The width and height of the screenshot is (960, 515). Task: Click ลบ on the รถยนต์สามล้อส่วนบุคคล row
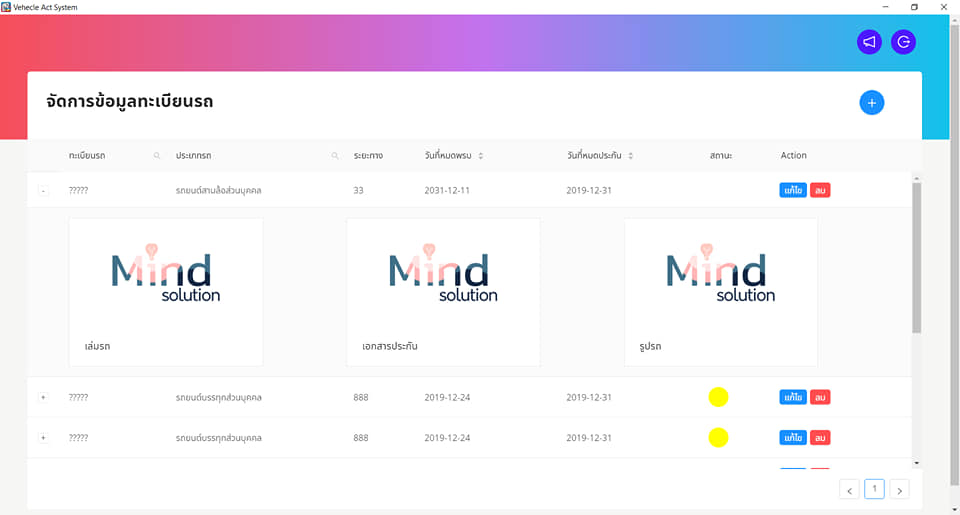coord(820,190)
